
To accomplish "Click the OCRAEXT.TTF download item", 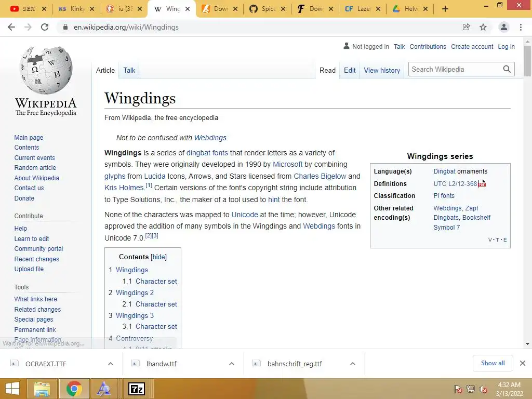I will [x=46, y=364].
